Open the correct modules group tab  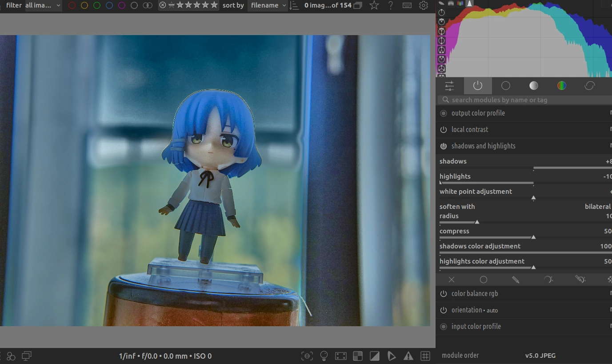pyautogui.click(x=590, y=86)
